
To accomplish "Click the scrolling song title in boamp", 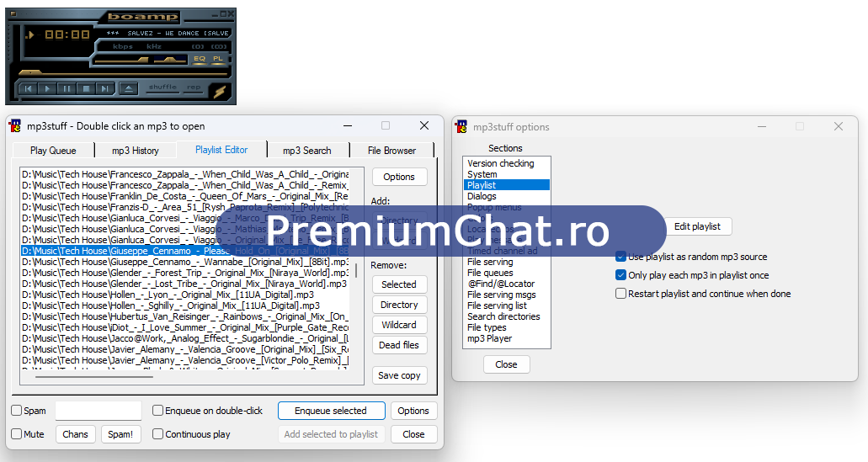I will coord(168,33).
